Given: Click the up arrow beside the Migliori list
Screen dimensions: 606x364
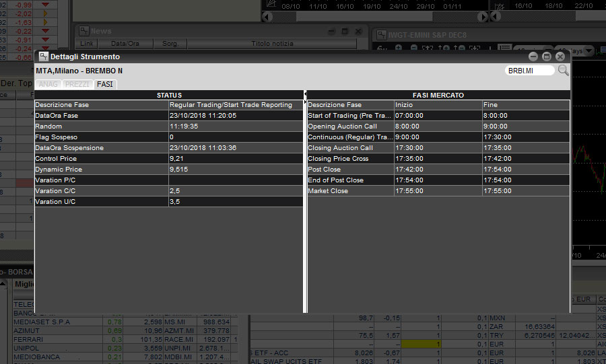Looking at the screenshot, I should [3, 284].
